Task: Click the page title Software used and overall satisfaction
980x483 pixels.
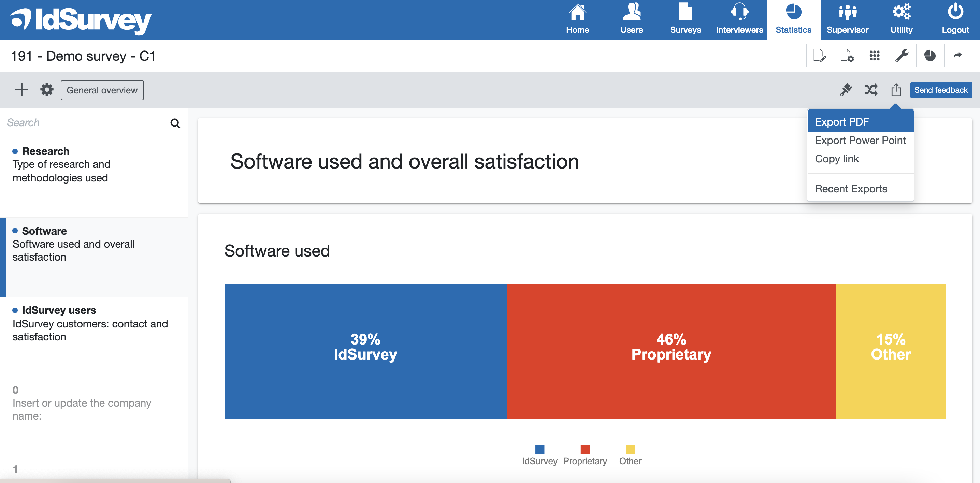Action: [x=404, y=161]
